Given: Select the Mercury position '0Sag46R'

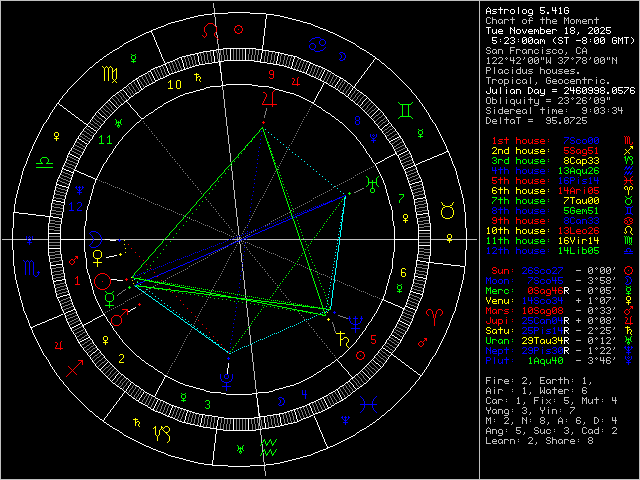Looking at the screenshot, I should (x=548, y=291).
